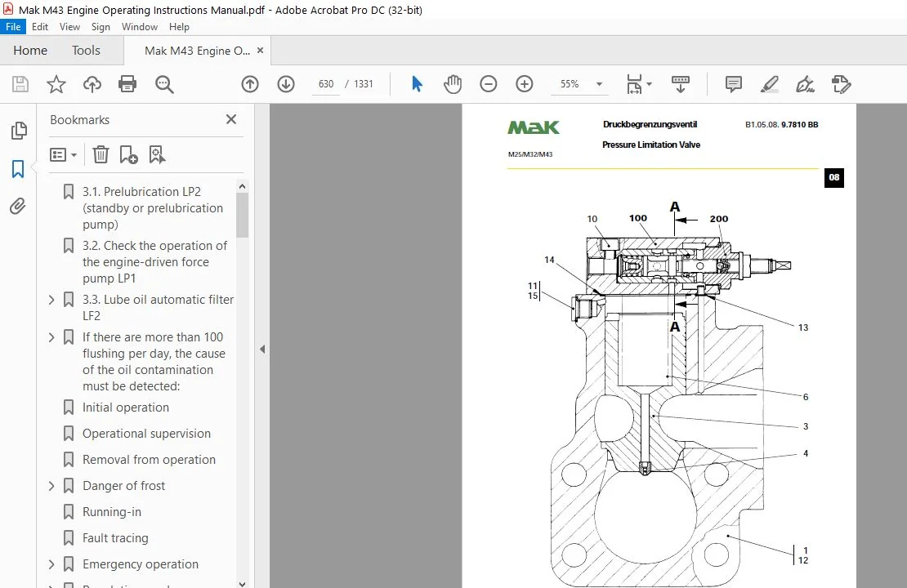907x588 pixels.
Task: Expand the Danger of frost bookmark
Action: [x=51, y=486]
